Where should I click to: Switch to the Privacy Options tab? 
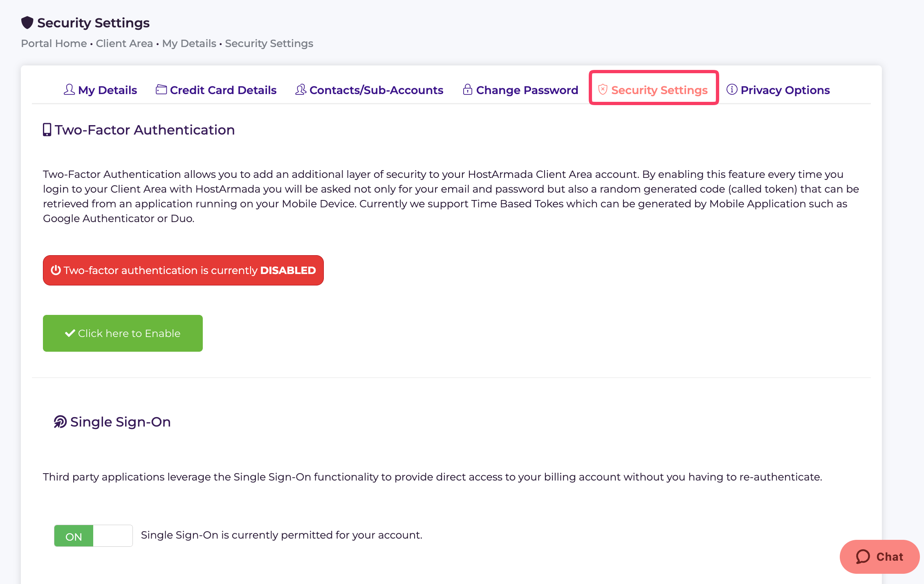coord(778,90)
